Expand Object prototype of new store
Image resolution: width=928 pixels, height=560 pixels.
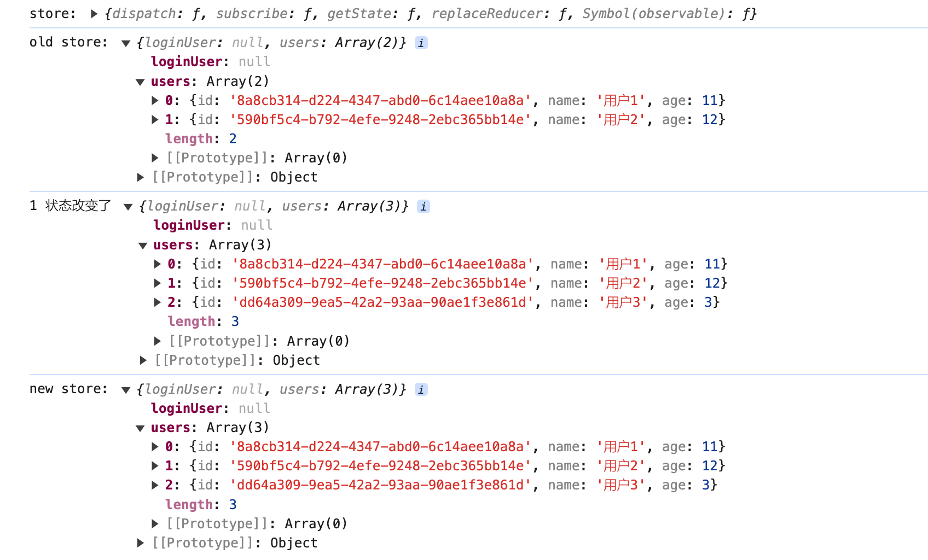141,543
